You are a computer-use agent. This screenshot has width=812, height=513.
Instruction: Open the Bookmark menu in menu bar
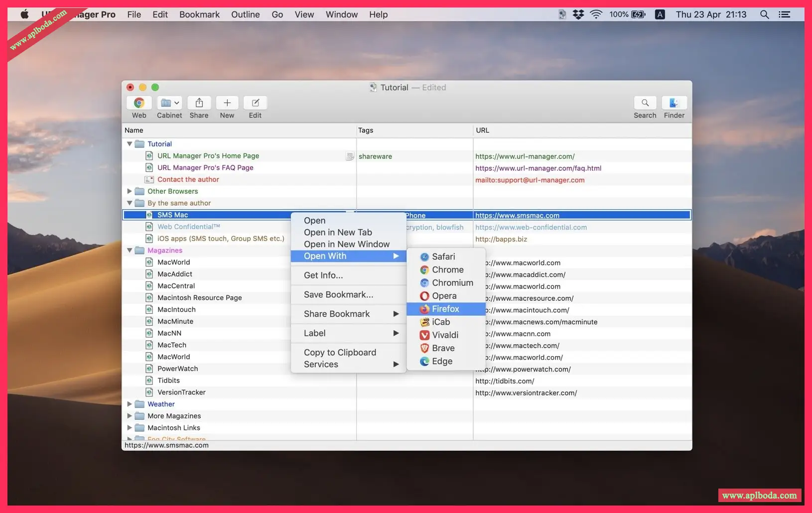coord(199,14)
